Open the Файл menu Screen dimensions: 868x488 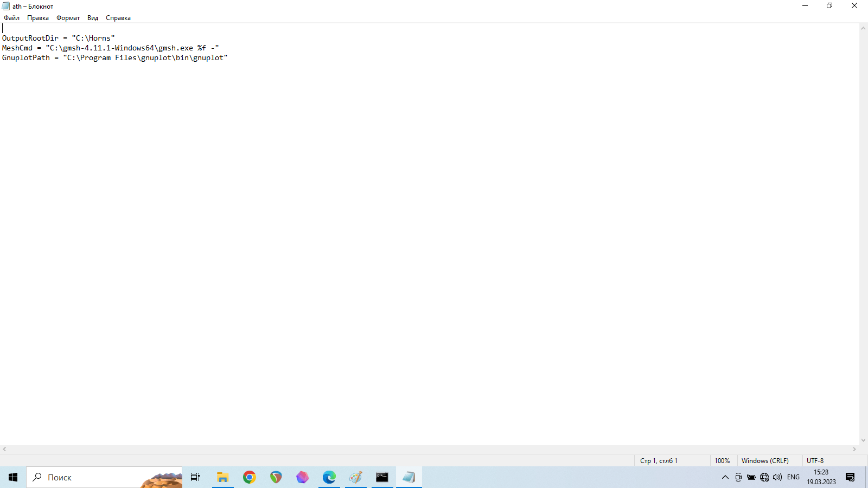click(11, 18)
